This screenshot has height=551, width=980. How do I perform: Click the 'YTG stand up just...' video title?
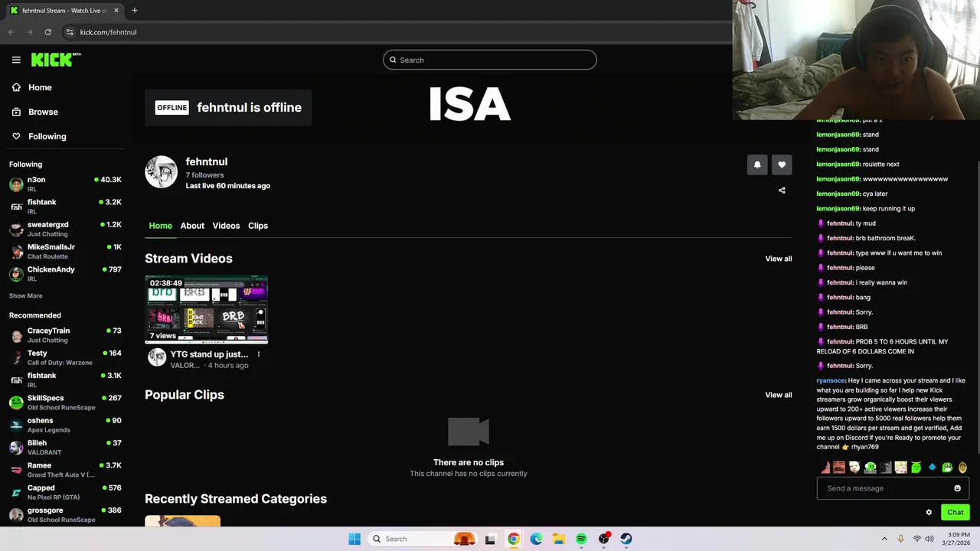(209, 354)
